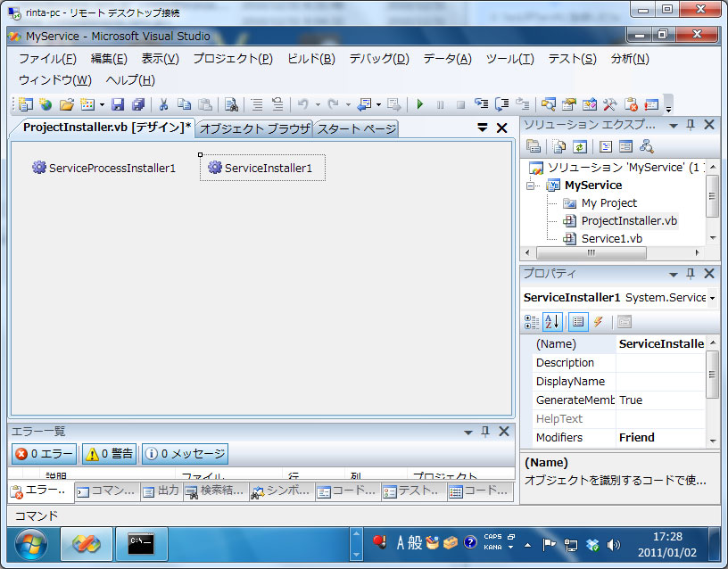Screen dimensions: 728x569
Task: Open the Properties object selector dropdown
Action: coord(712,298)
